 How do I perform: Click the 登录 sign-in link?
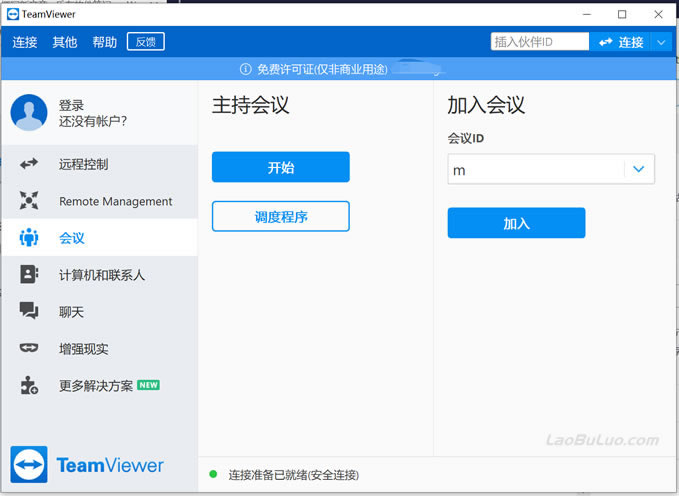(x=71, y=105)
